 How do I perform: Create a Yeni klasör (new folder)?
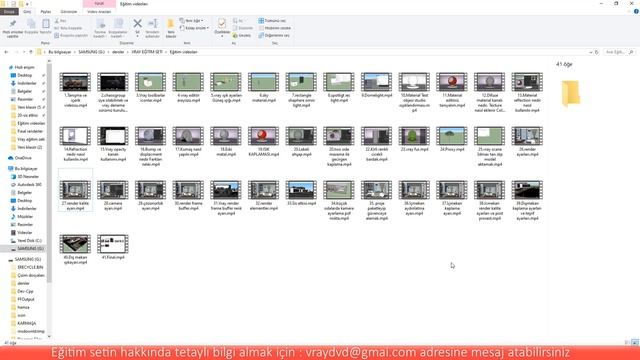[171, 28]
